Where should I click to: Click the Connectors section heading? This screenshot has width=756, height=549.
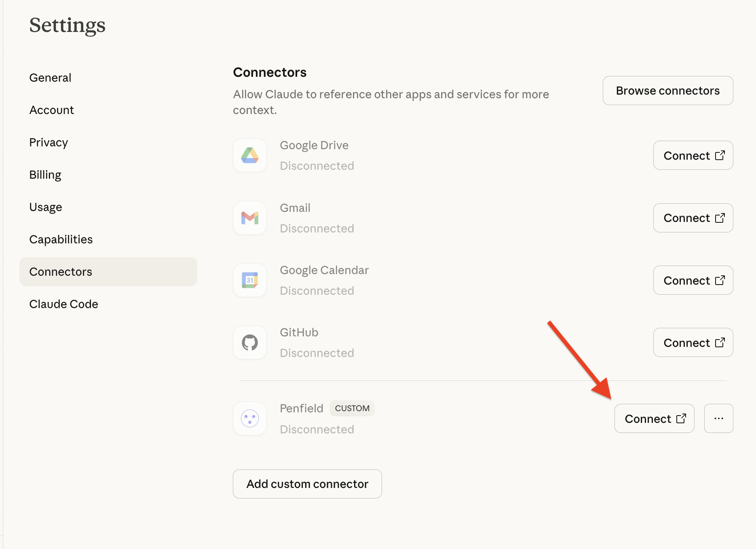(270, 72)
